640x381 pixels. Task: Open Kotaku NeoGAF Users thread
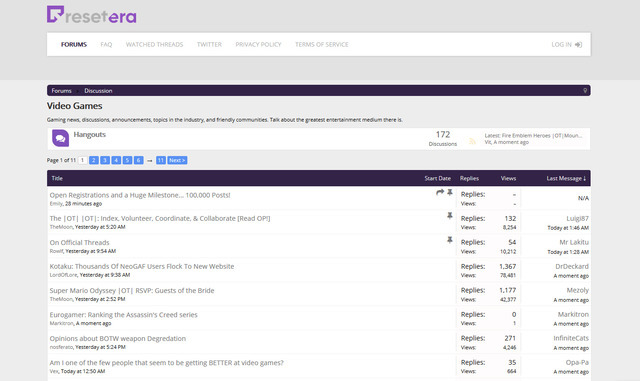[x=142, y=266]
